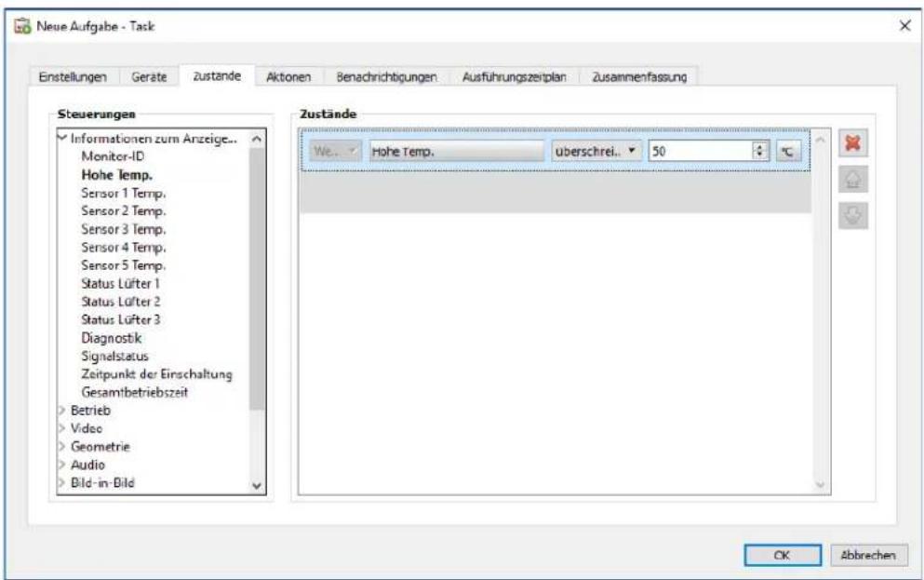Toggle the °C unit button
924x580 pixels.
(x=788, y=152)
